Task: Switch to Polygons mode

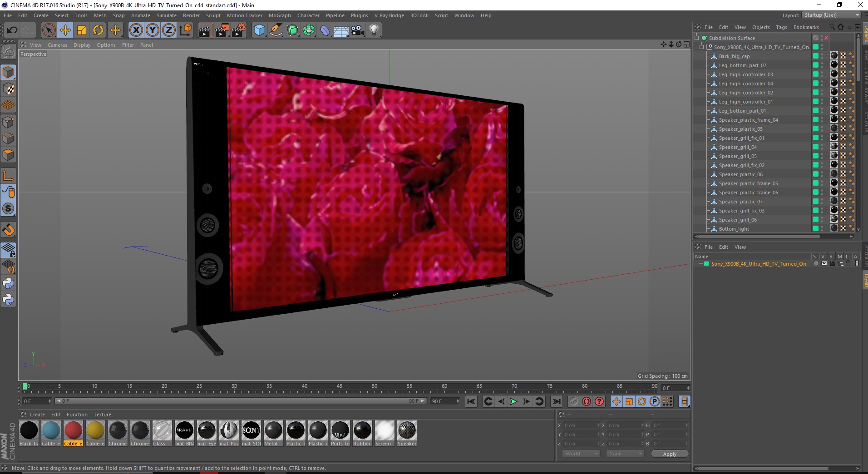Action: click(x=8, y=155)
